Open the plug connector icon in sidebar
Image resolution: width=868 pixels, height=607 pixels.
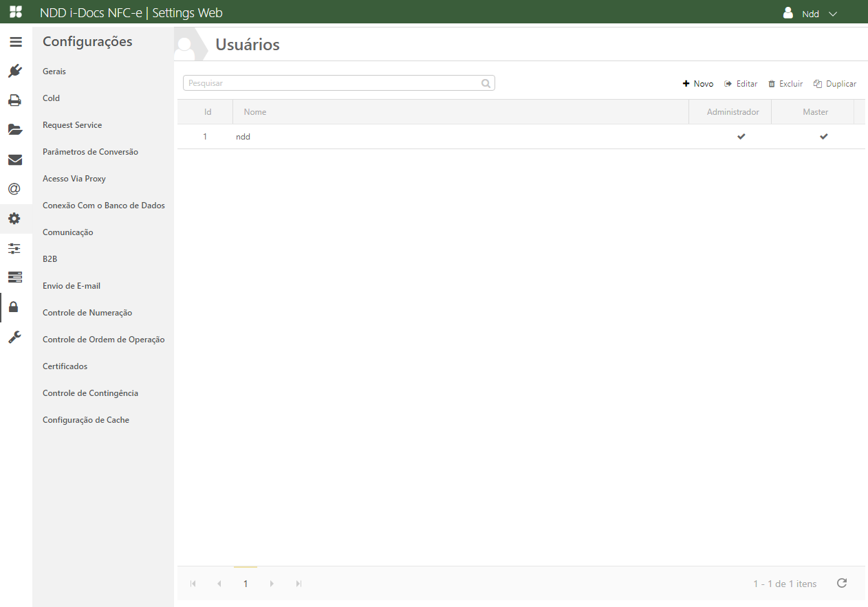pyautogui.click(x=15, y=71)
